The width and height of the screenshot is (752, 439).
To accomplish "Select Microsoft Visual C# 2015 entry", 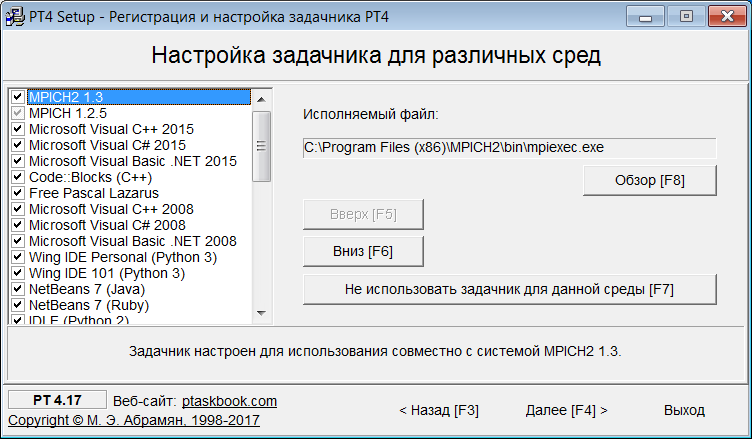I will (x=107, y=145).
